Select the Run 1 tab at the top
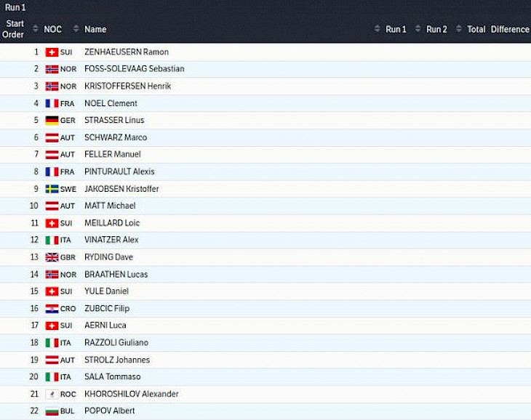The height and width of the screenshot is (420, 531). (15, 7)
